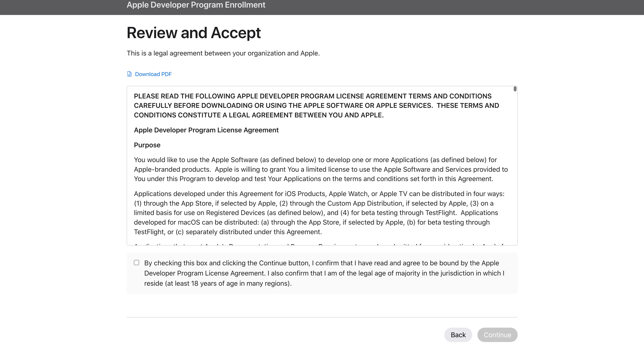
Task: Click the scrollbar track below the thumb
Action: coord(515,175)
